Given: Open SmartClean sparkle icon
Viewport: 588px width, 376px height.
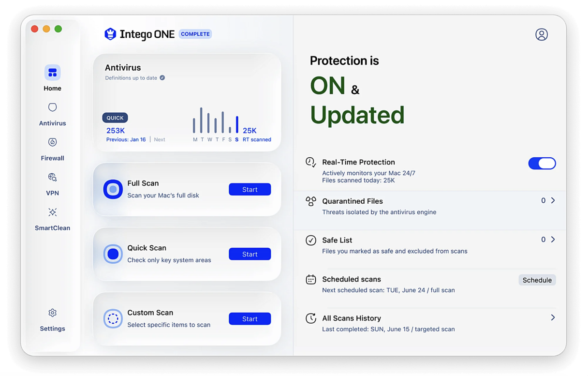Looking at the screenshot, I should click(52, 212).
